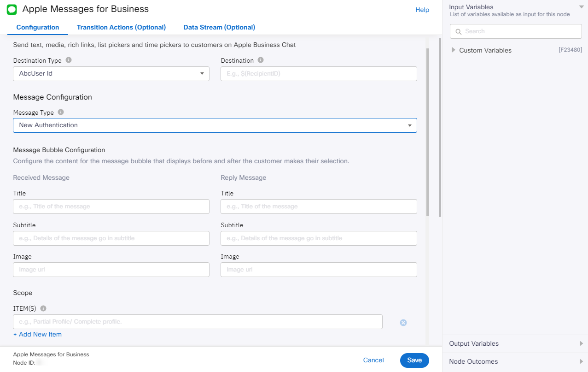The width and height of the screenshot is (588, 372).
Task: Click the Received Message Image url field
Action: click(111, 270)
